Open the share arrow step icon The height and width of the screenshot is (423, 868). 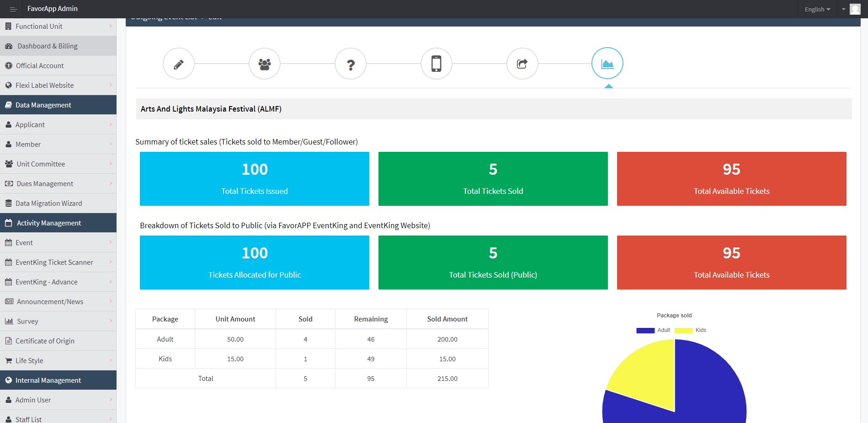pyautogui.click(x=522, y=64)
